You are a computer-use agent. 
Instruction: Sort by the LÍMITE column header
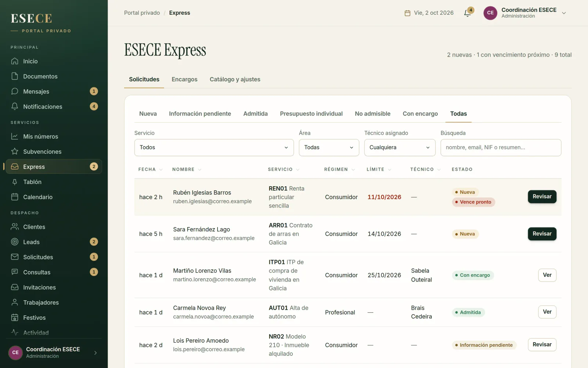click(x=379, y=169)
